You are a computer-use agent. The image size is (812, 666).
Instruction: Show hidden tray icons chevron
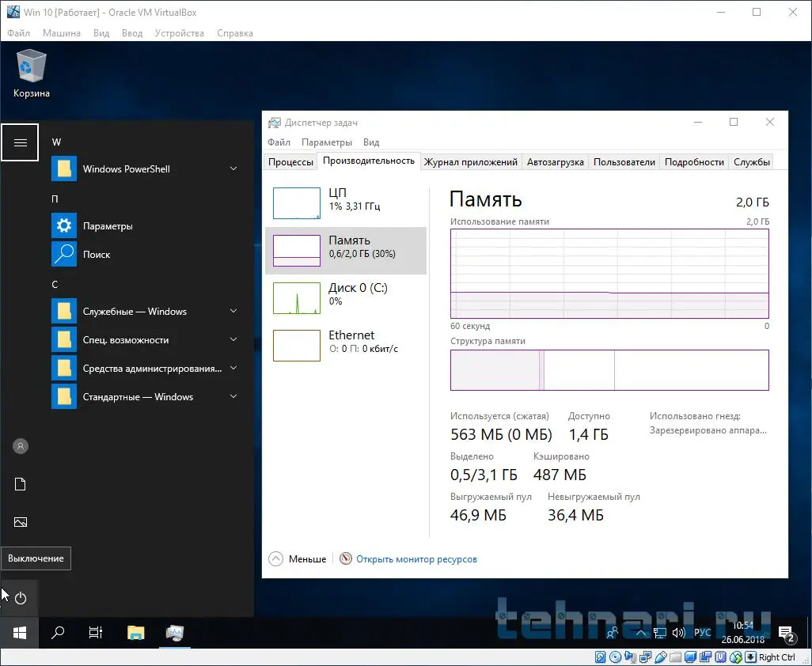640,632
